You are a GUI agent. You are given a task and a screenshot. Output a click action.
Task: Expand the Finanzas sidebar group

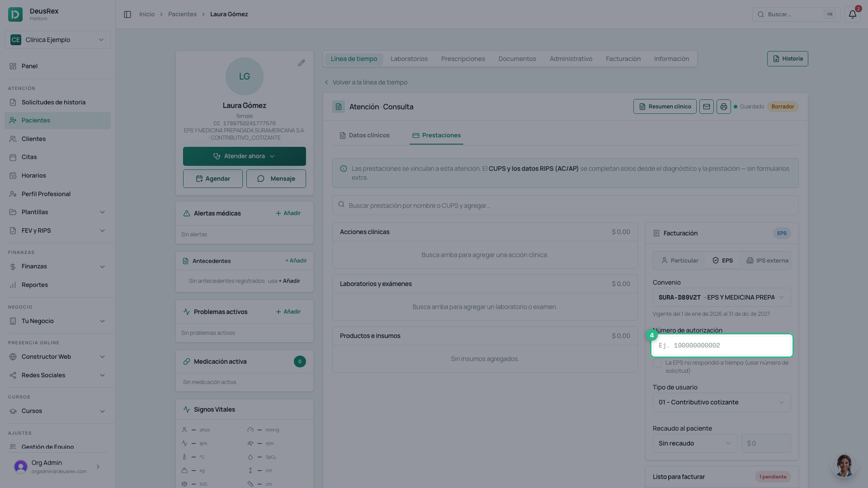pyautogui.click(x=57, y=266)
